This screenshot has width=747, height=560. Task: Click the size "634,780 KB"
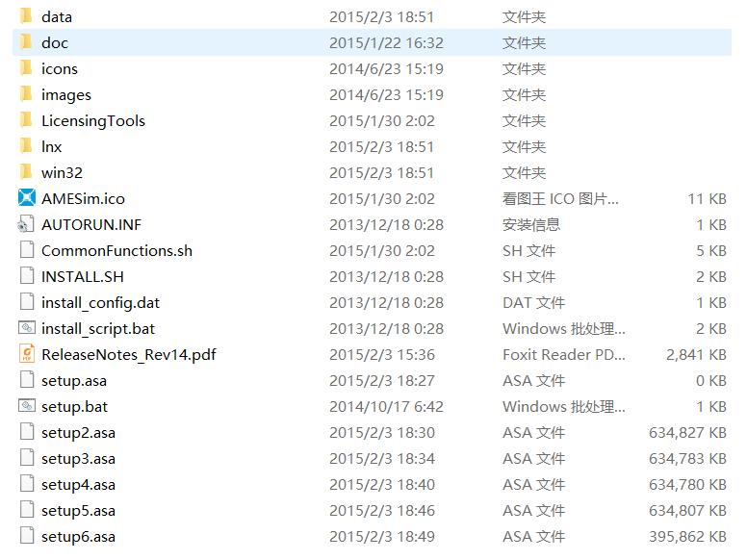tap(687, 484)
